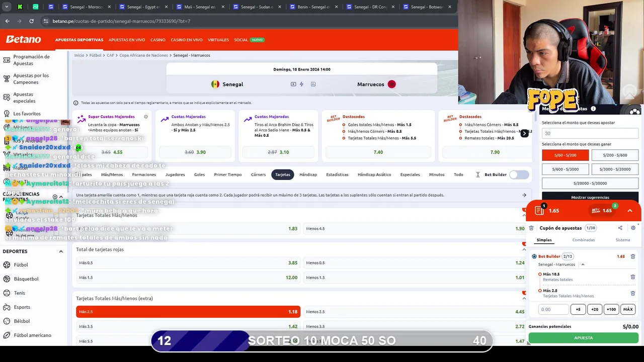Select Menos 2.5 extra cards at 4.45
The width and height of the screenshot is (644, 362).
415,312
